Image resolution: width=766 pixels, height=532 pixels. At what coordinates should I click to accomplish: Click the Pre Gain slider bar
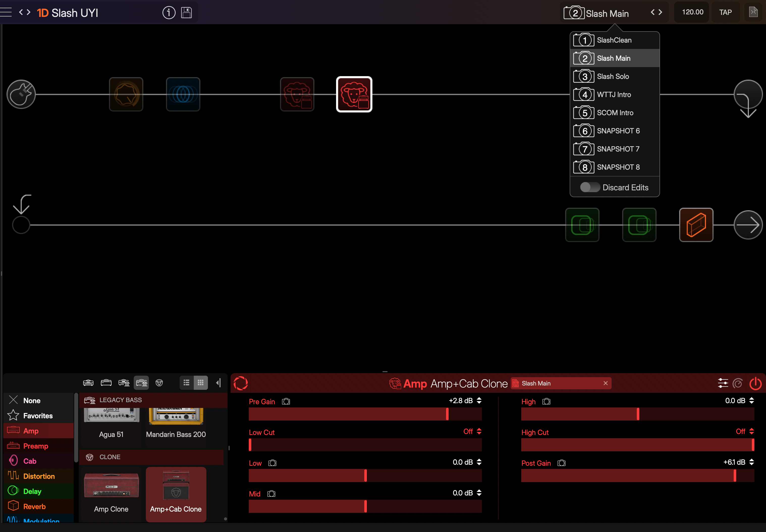pyautogui.click(x=365, y=414)
